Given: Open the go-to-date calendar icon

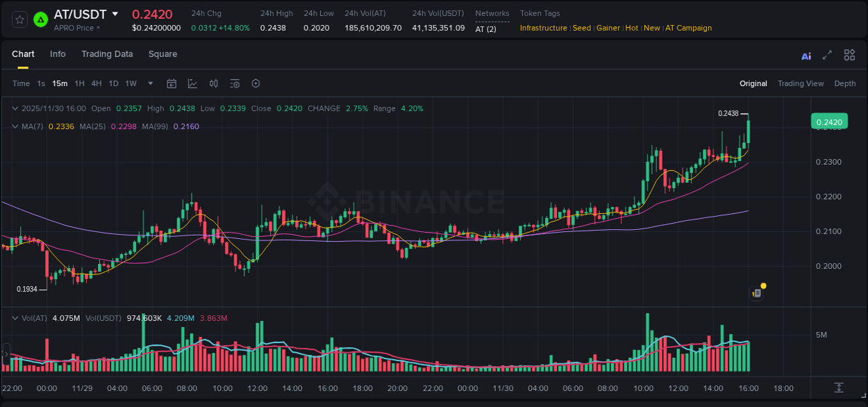Looking at the screenshot, I should coord(172,83).
